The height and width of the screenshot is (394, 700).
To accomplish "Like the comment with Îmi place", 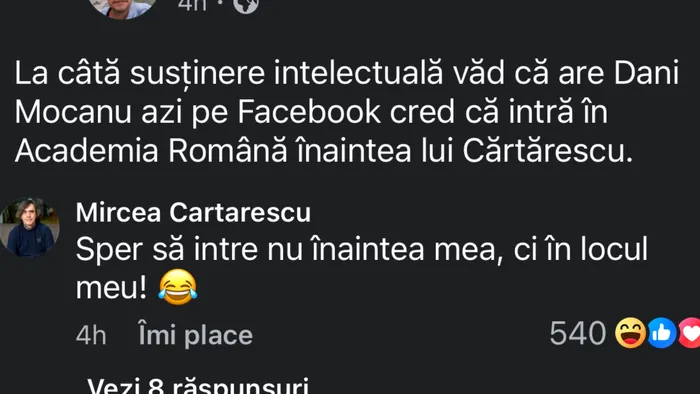I will point(196,335).
